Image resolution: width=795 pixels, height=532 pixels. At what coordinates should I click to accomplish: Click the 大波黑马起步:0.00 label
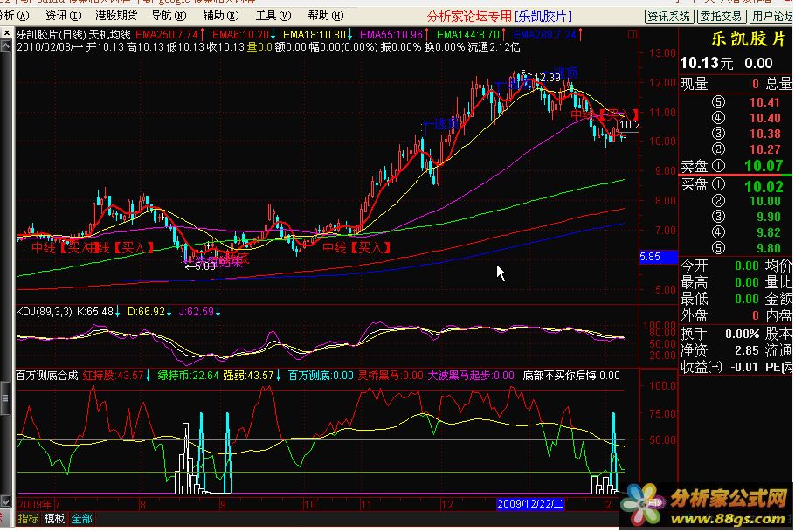pyautogui.click(x=471, y=376)
